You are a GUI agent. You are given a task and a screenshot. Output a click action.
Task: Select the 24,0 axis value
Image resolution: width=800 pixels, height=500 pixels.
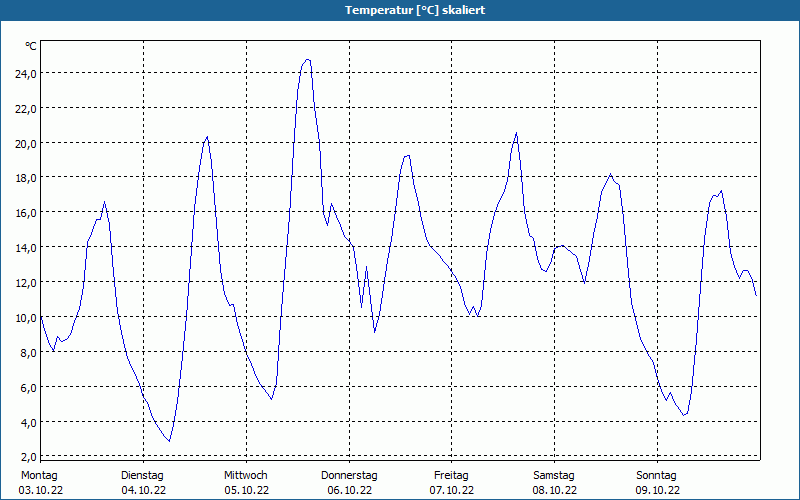26,73
